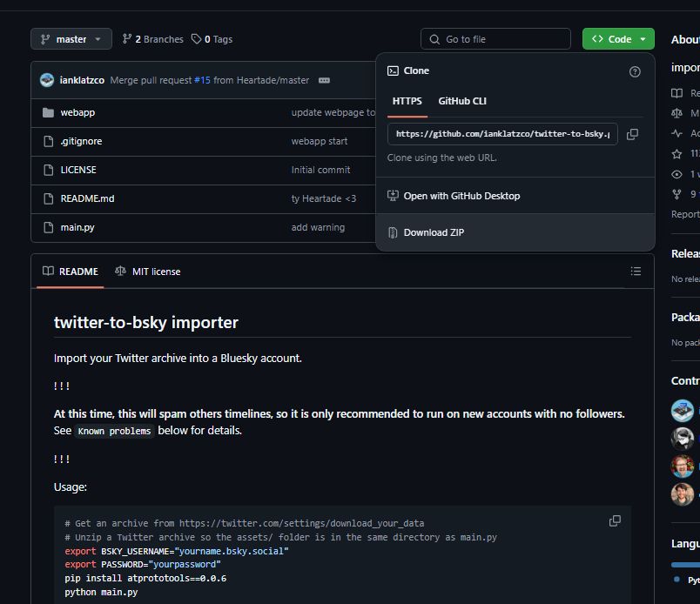
Task: Click the Activity pulse icon in sidebar
Action: (x=676, y=133)
